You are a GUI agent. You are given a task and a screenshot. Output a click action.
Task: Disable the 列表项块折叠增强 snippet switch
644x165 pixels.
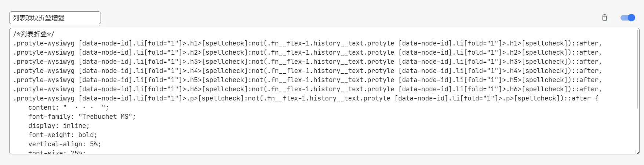(627, 18)
